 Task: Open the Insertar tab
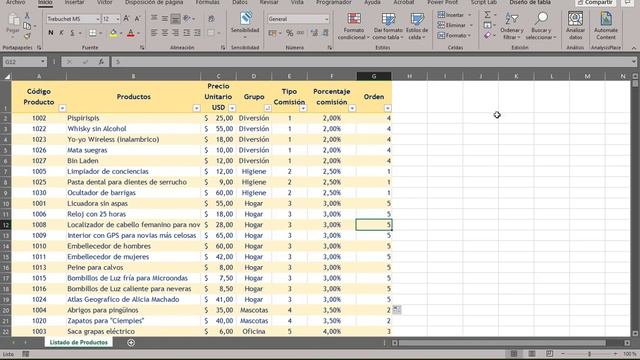coord(74,2)
